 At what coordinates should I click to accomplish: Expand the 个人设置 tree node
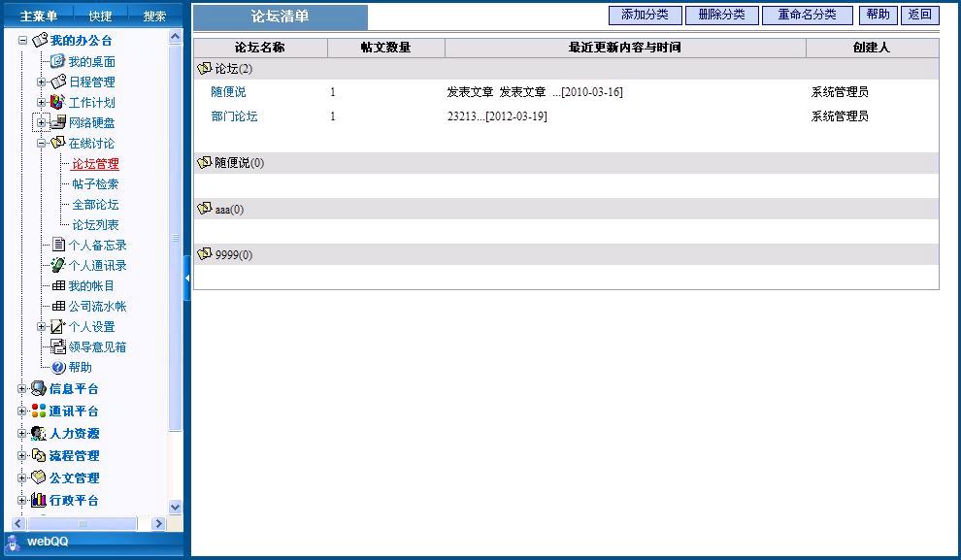[x=42, y=326]
